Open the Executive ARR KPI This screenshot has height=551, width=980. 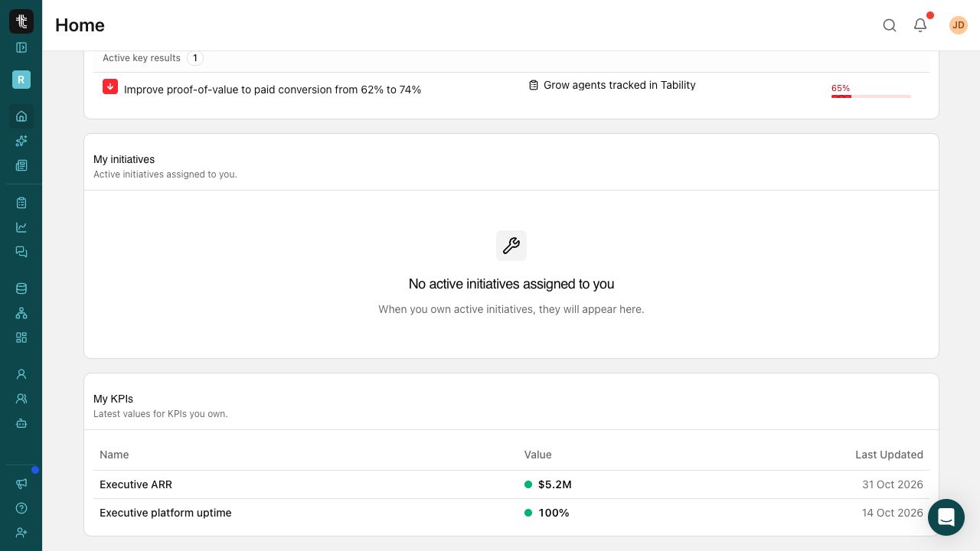tap(136, 484)
